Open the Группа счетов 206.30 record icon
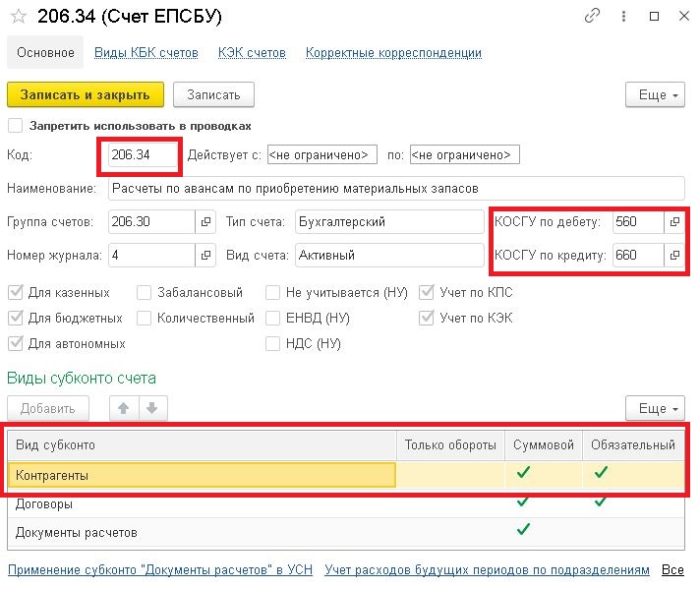This screenshot has width=700, height=589. 205,222
